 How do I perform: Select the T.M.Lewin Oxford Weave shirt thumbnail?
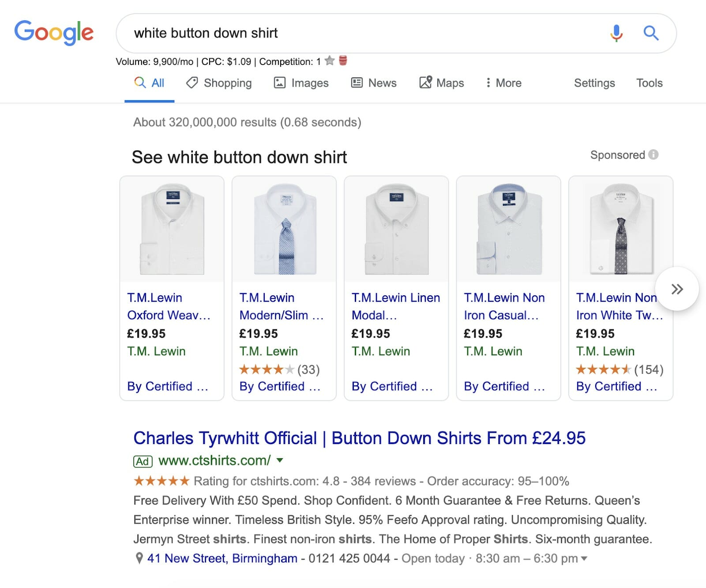(172, 229)
